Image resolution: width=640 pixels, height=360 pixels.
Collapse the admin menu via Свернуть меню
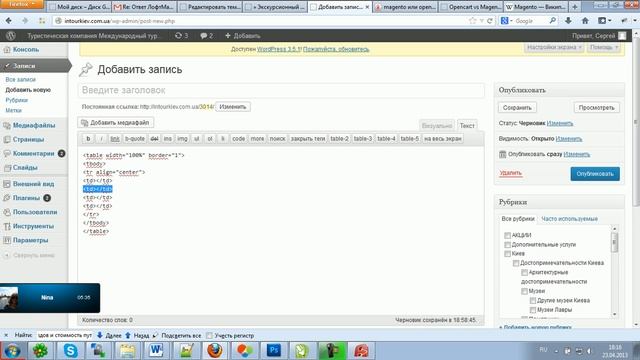(29, 256)
